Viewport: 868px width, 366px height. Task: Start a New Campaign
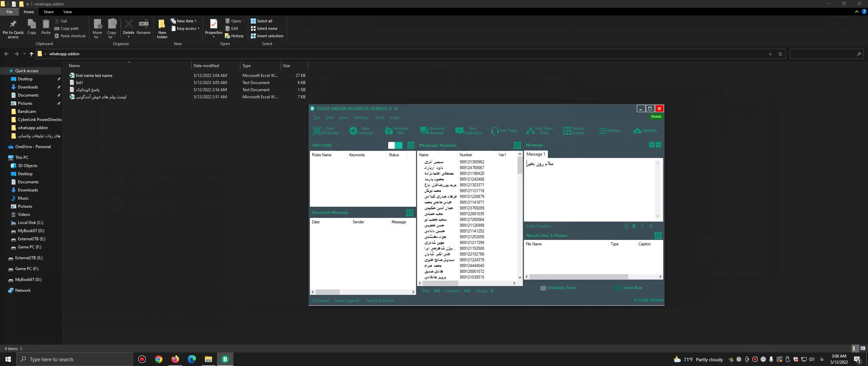361,130
